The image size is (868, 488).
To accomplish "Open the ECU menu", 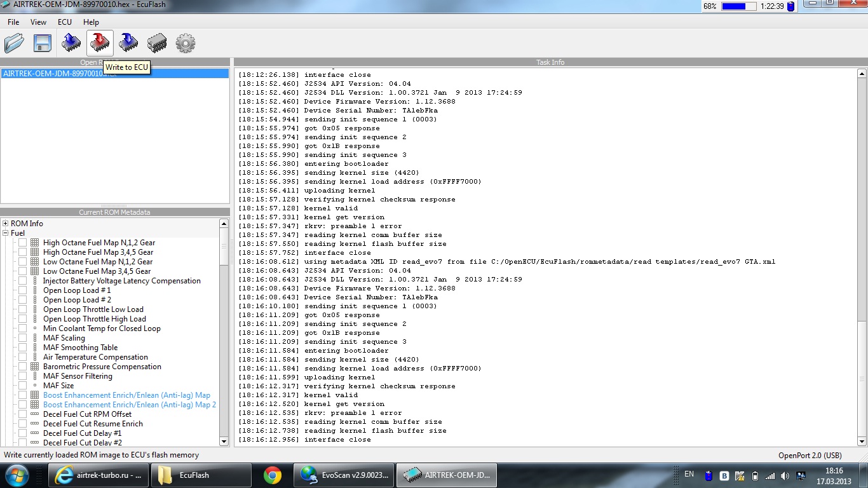I will [65, 22].
